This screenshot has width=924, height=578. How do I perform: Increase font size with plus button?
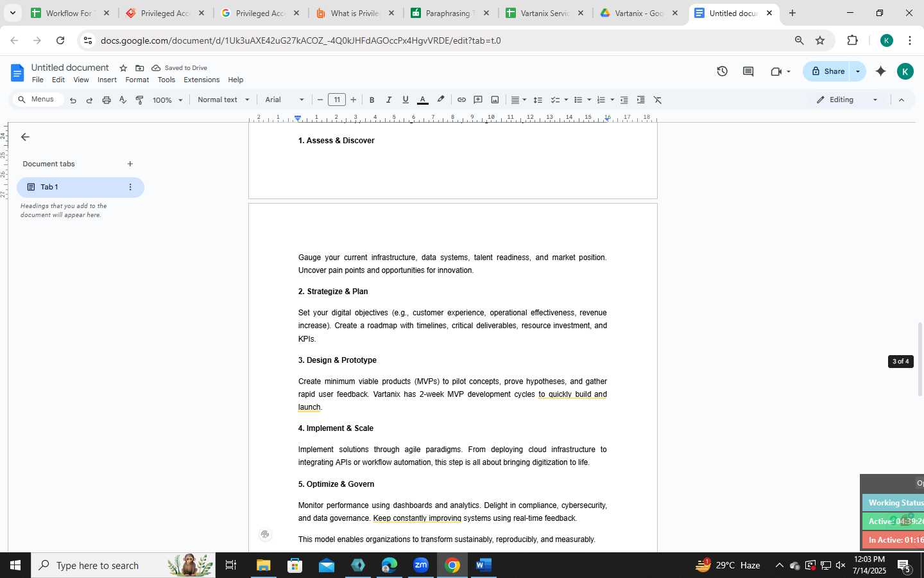click(354, 100)
